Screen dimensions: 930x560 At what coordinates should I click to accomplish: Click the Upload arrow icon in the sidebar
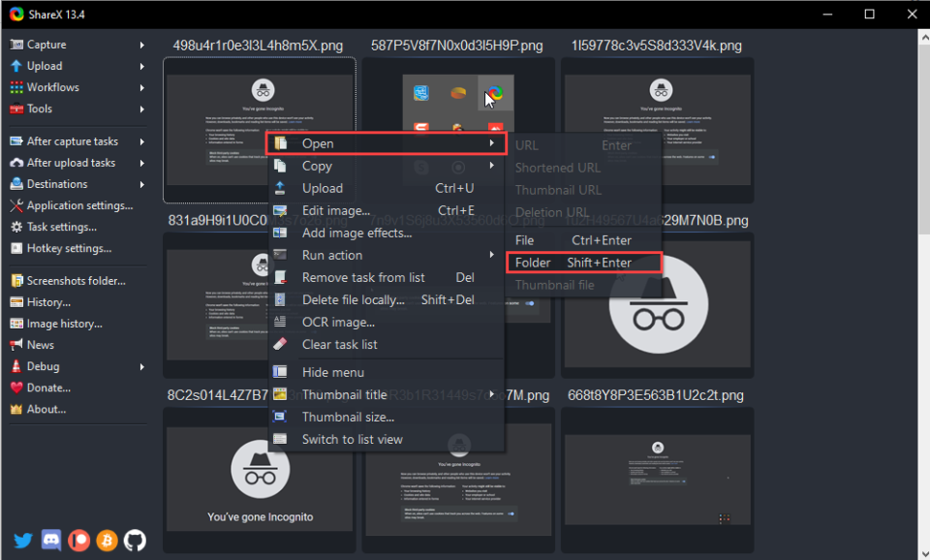click(16, 65)
